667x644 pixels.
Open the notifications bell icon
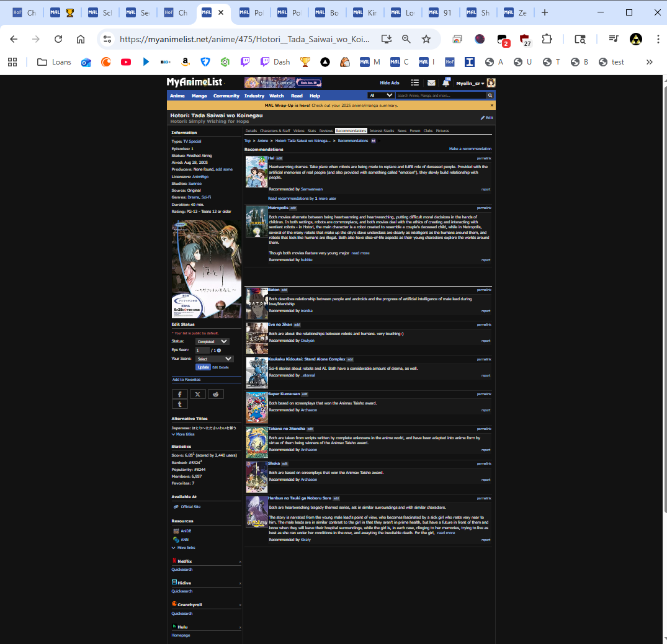[x=445, y=83]
